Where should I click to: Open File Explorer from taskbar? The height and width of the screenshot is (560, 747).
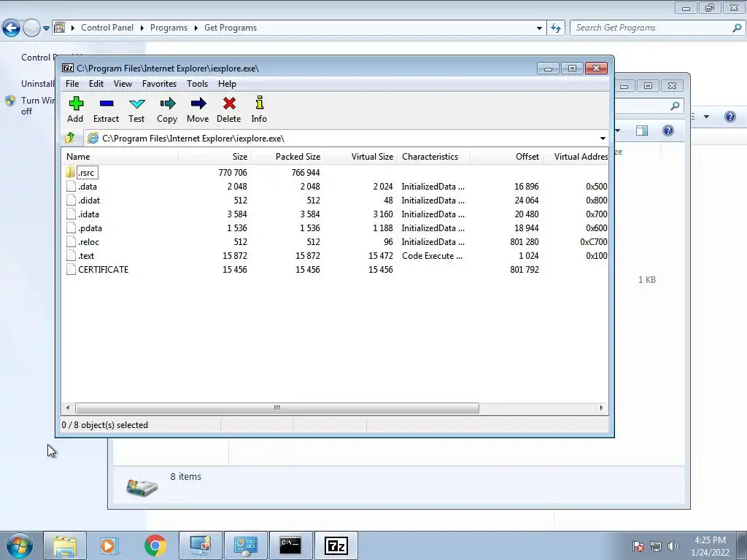[65, 545]
